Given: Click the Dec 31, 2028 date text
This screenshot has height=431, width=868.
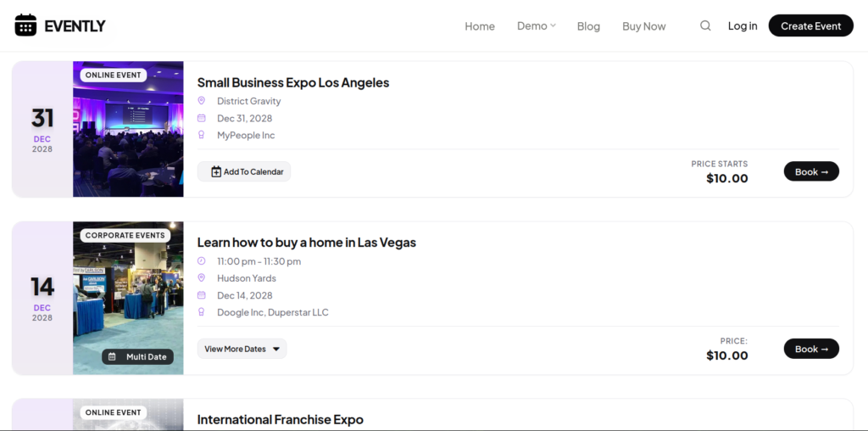Looking at the screenshot, I should (x=245, y=118).
